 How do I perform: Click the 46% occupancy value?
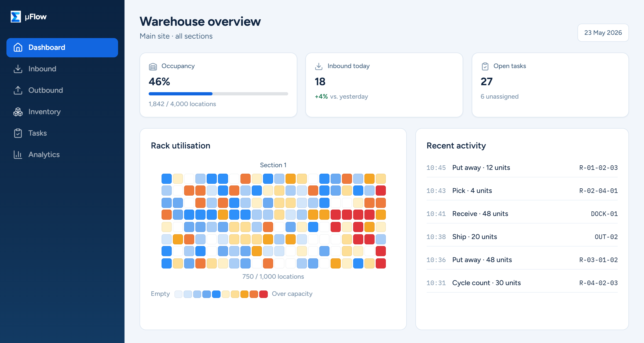pos(159,82)
